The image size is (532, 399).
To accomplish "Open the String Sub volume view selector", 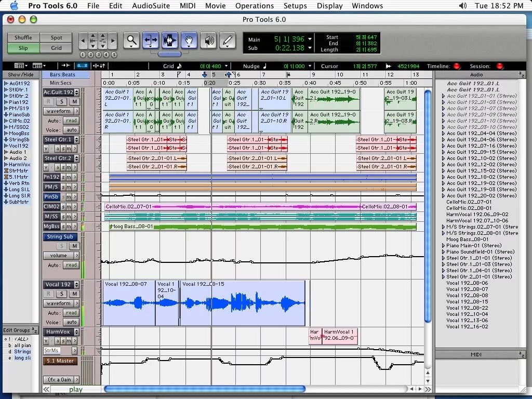I will 61,256.
